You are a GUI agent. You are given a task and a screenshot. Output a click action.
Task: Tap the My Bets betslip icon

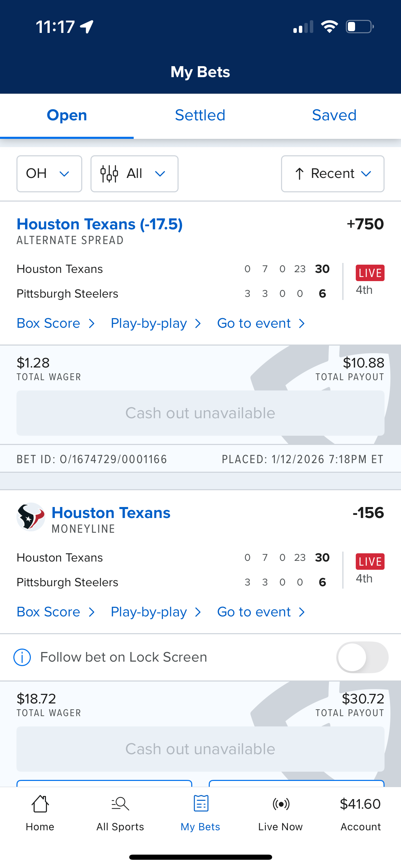click(x=201, y=804)
